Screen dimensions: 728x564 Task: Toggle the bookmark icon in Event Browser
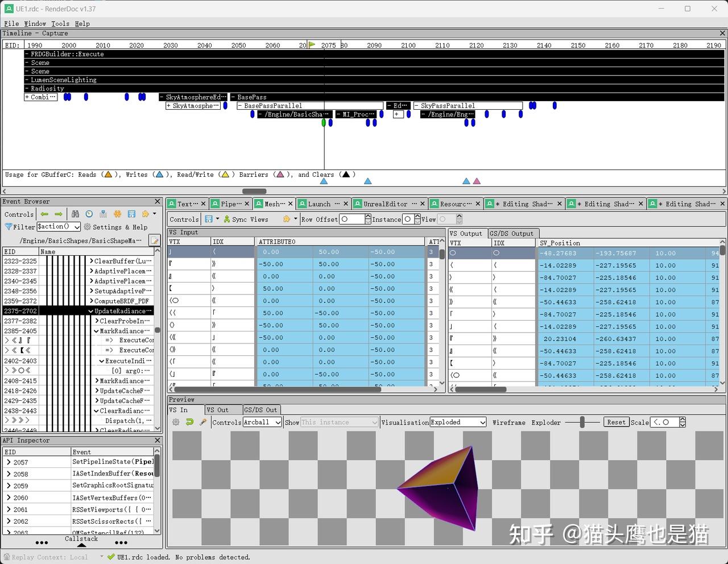104,214
